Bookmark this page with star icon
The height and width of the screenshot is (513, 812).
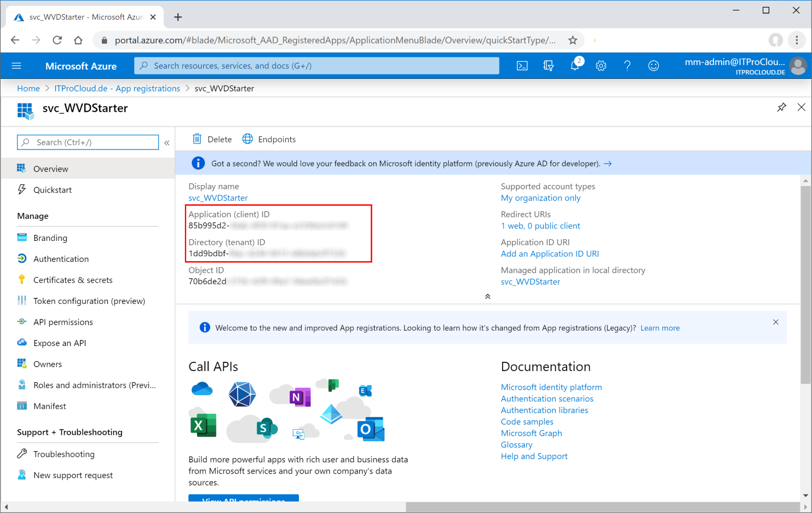(573, 40)
